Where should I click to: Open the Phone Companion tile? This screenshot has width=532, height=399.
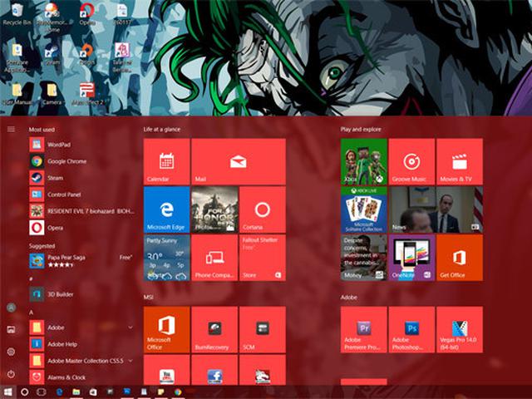(214, 258)
